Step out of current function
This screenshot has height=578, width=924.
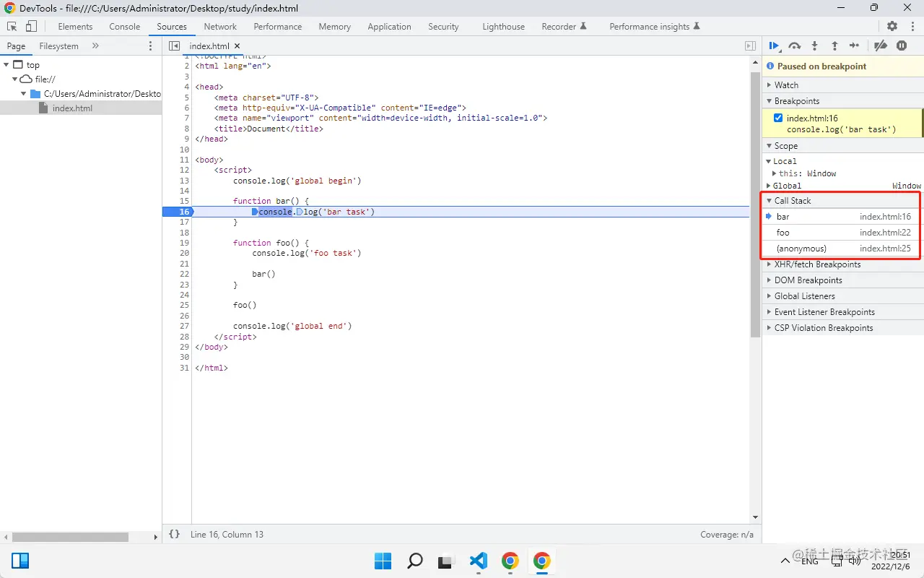pos(834,46)
